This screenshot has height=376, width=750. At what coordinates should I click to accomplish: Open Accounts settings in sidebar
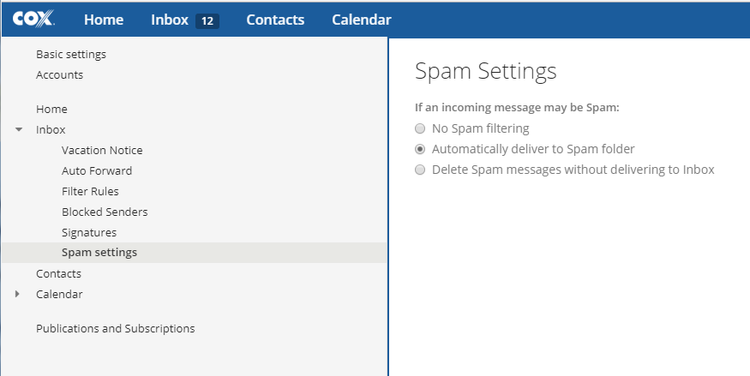[x=59, y=75]
